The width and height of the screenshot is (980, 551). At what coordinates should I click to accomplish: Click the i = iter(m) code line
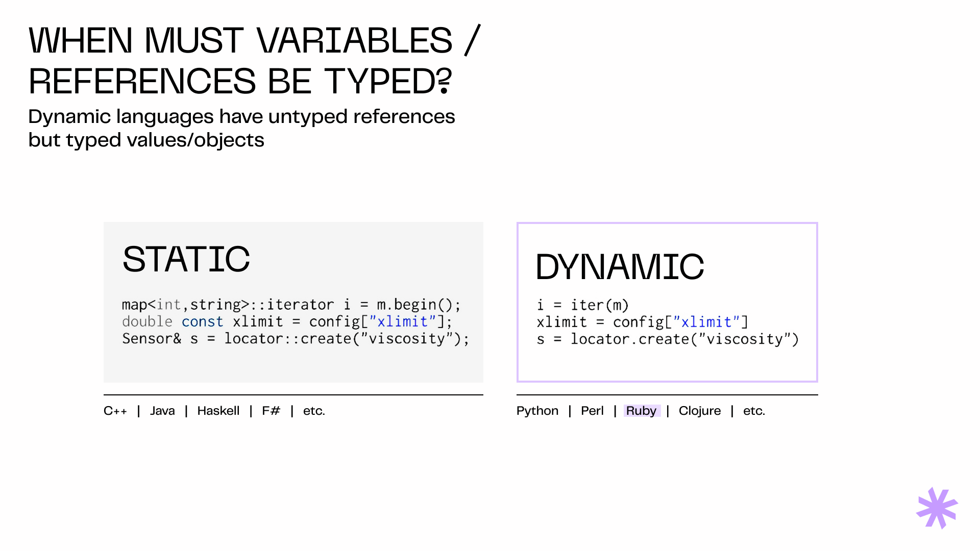pyautogui.click(x=582, y=305)
